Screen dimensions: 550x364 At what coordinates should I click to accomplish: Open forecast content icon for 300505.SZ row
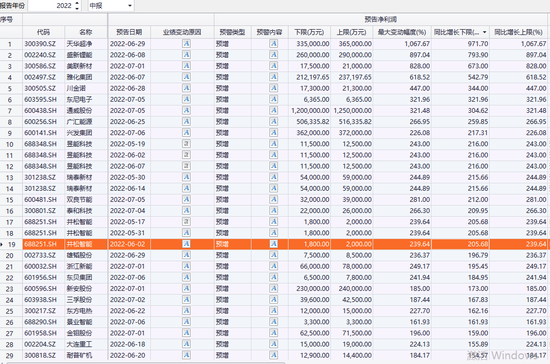273,88
